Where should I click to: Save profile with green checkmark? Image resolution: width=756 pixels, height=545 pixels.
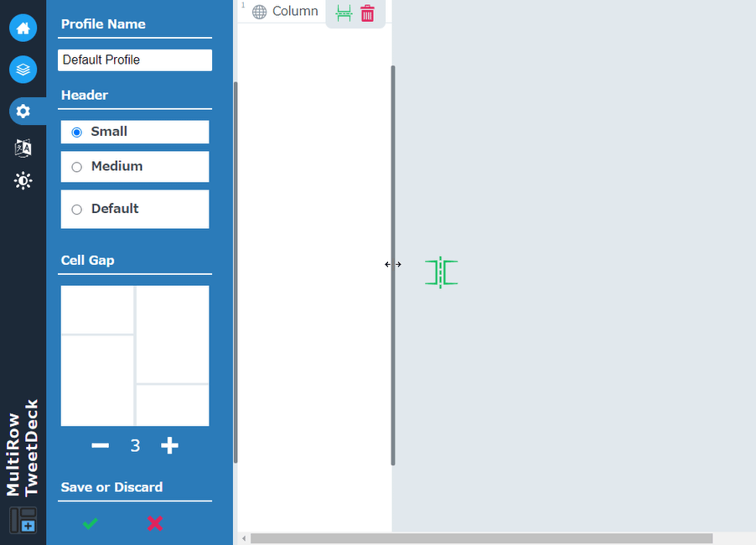91,523
